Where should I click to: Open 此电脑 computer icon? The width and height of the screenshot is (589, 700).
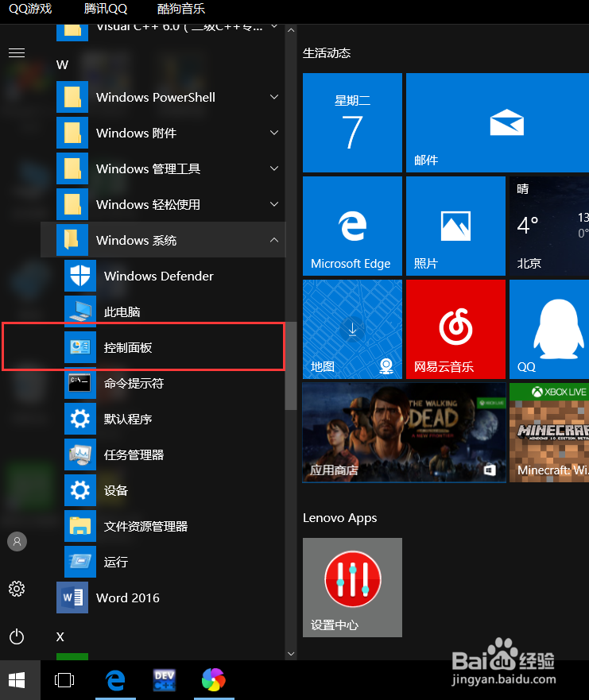pyautogui.click(x=80, y=311)
